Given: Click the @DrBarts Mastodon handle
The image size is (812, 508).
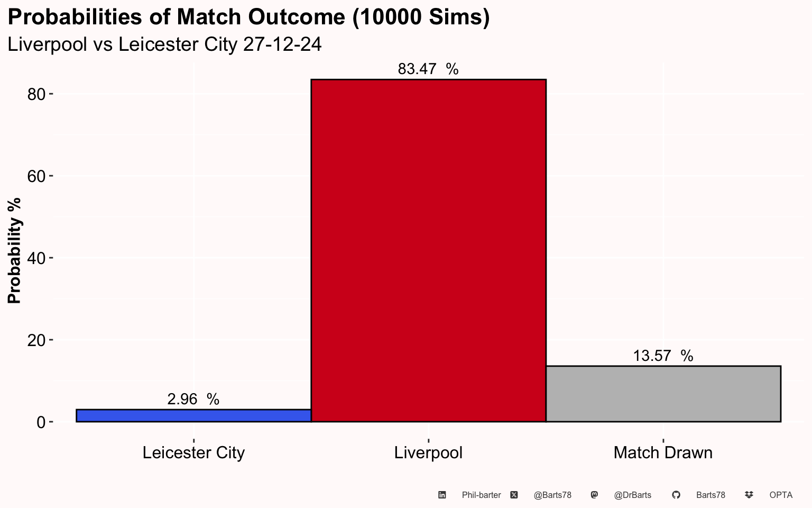Looking at the screenshot, I should pyautogui.click(x=633, y=495).
